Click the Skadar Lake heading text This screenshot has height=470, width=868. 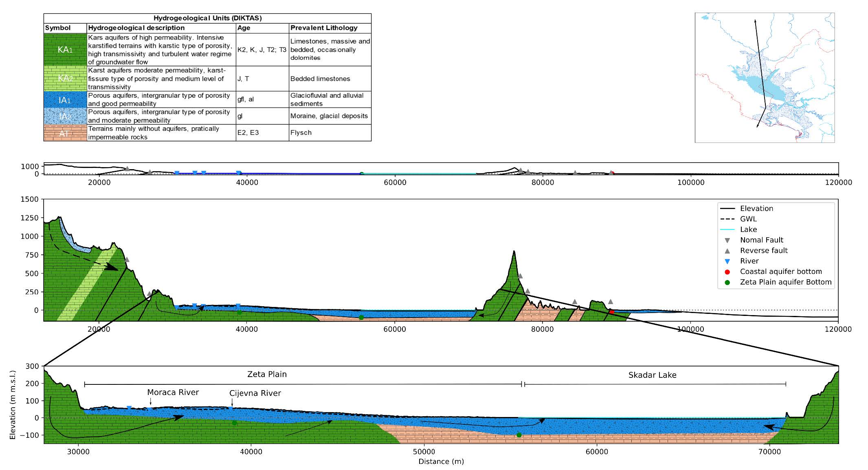(652, 375)
